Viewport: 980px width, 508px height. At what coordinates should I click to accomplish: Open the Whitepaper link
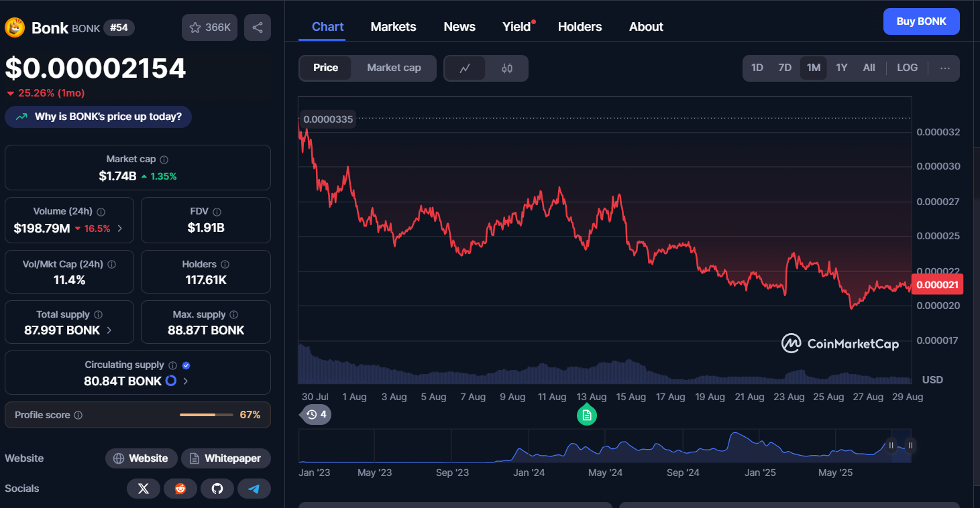tap(225, 458)
